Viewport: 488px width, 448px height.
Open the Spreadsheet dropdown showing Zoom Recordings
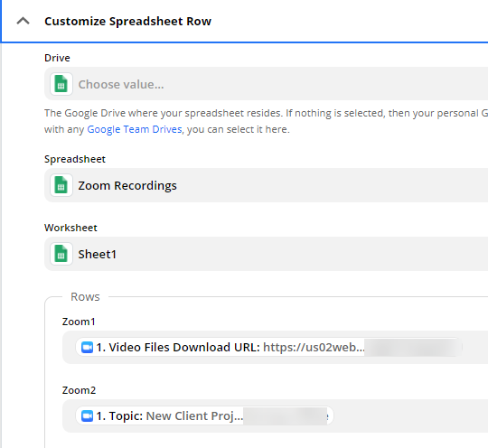(x=266, y=185)
